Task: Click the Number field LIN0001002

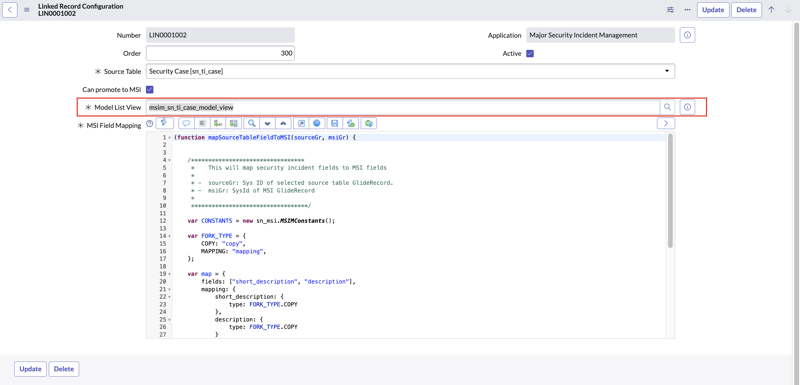Action: [x=220, y=35]
